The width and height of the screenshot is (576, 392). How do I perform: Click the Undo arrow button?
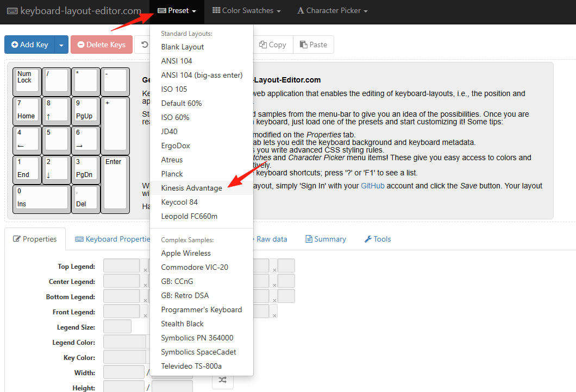click(x=144, y=45)
